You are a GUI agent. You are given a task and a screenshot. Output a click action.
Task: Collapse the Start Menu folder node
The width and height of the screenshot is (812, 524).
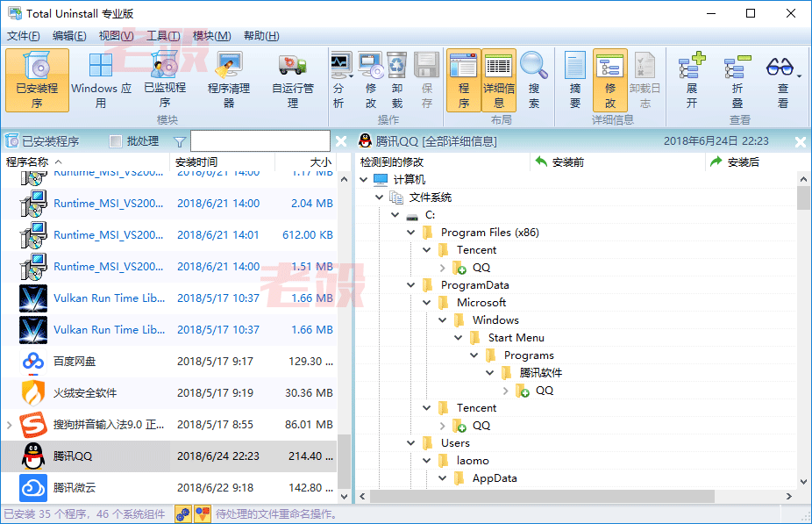pos(459,337)
